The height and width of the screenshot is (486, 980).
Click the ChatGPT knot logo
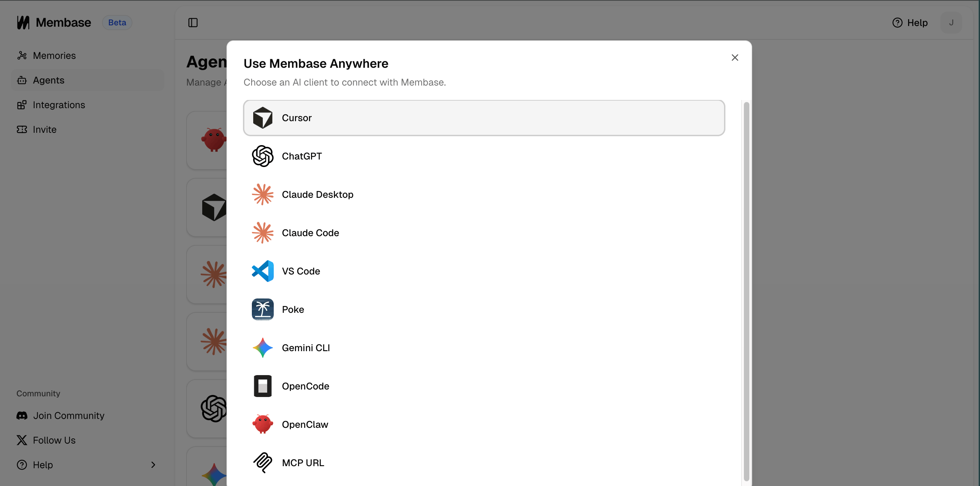[262, 156]
